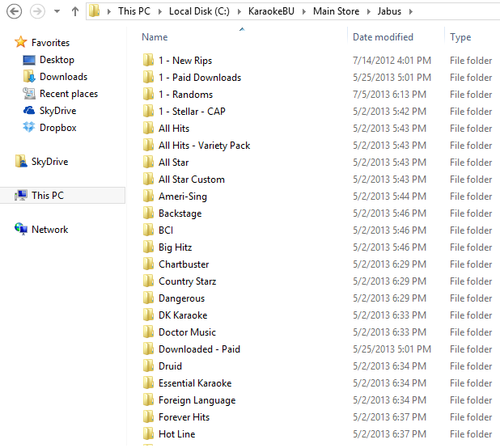
Task: Click Main Store in the address path
Action: click(x=336, y=11)
